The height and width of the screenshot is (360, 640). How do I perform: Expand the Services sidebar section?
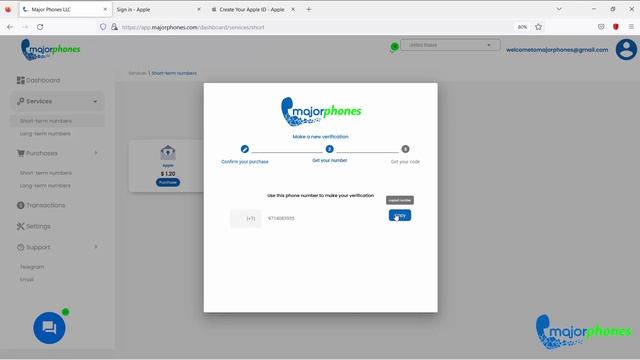57,101
